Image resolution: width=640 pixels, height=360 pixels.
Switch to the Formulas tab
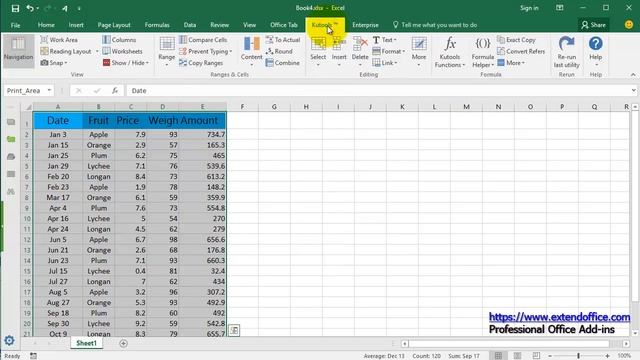157,25
